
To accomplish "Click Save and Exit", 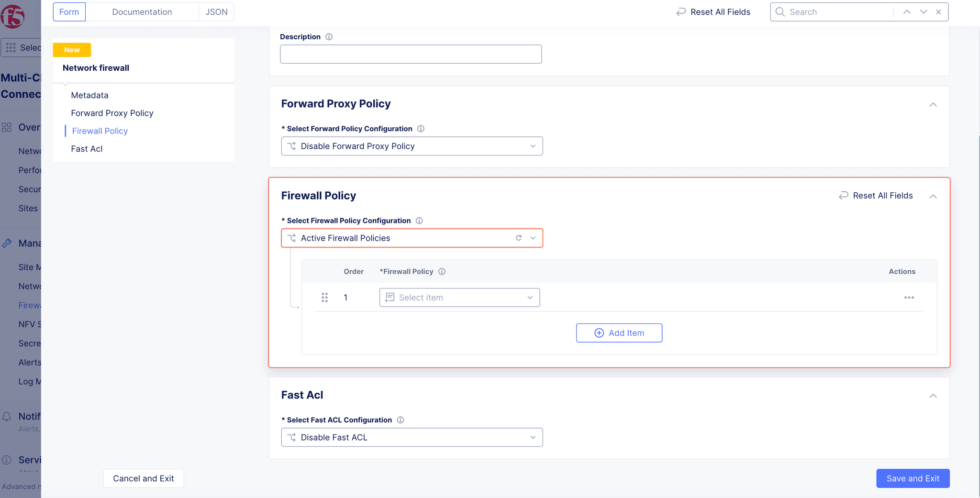I will click(913, 478).
